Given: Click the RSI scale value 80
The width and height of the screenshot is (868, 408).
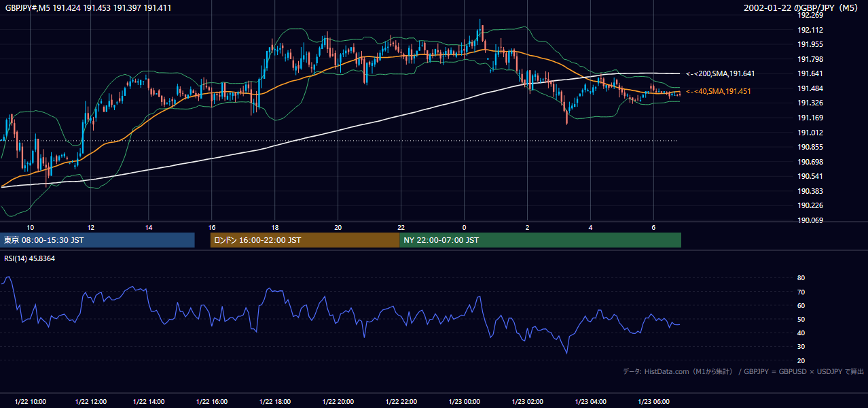Looking at the screenshot, I should point(801,278).
